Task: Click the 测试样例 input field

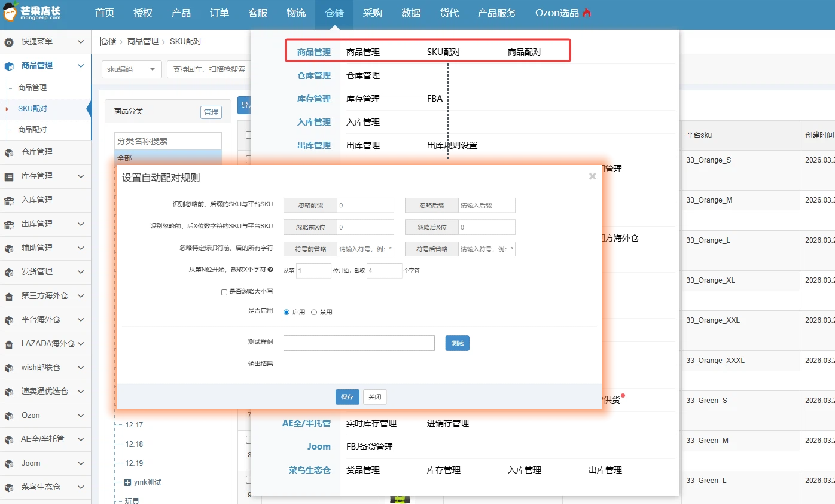Action: tap(359, 343)
